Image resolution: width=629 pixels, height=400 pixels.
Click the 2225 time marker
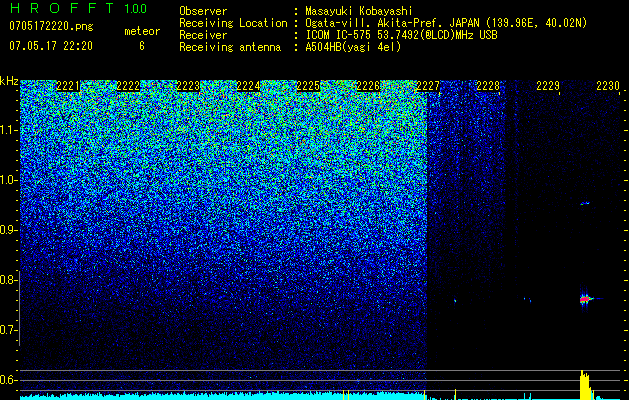(x=308, y=86)
